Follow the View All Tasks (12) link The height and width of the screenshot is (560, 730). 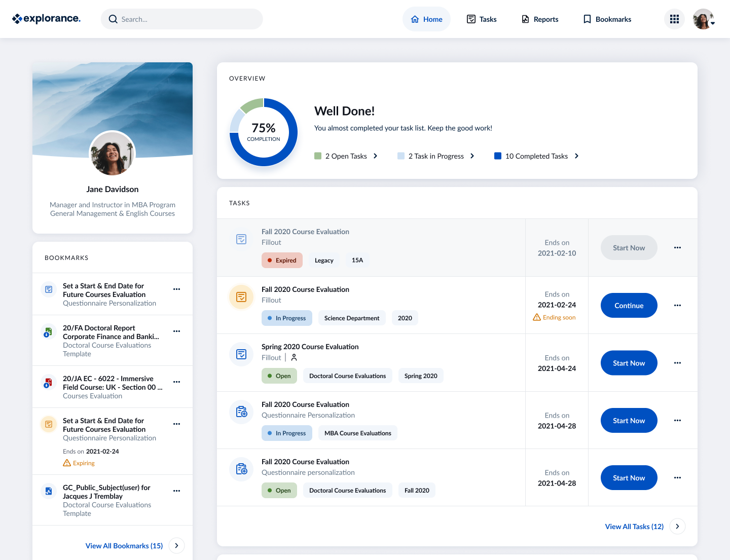tap(634, 527)
